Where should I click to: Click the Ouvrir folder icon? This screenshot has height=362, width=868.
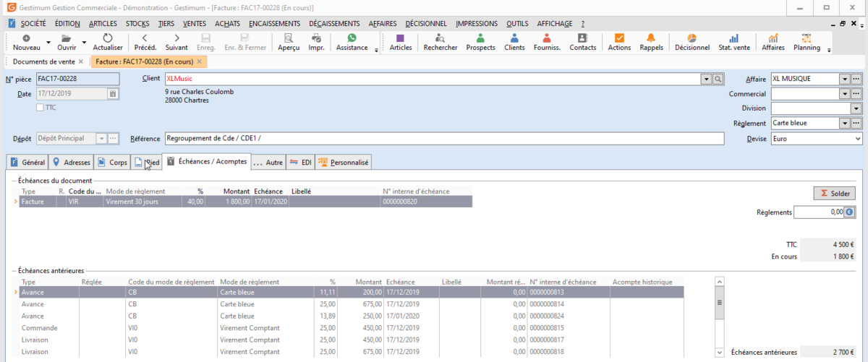[x=67, y=38]
